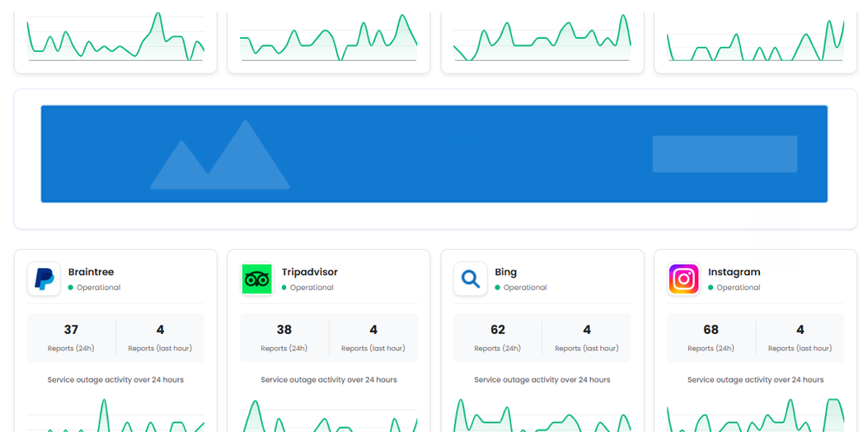Click the Bing service outage activity chart
Viewport: 868px width, 432px height.
point(542,415)
